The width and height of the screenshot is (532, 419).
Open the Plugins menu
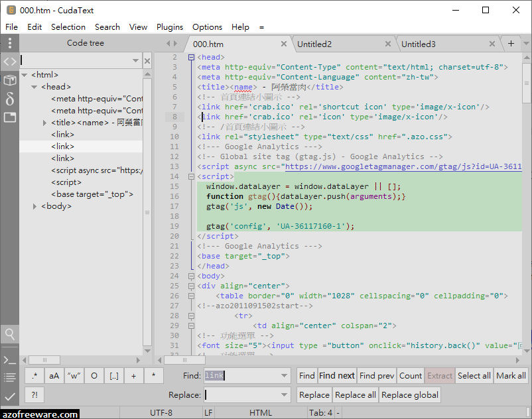pos(169,27)
